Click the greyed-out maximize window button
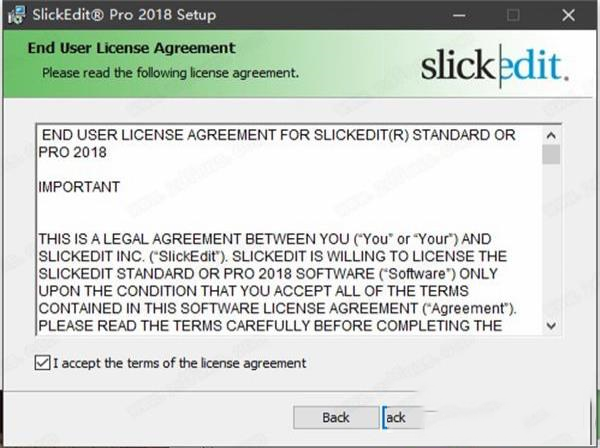 point(513,15)
